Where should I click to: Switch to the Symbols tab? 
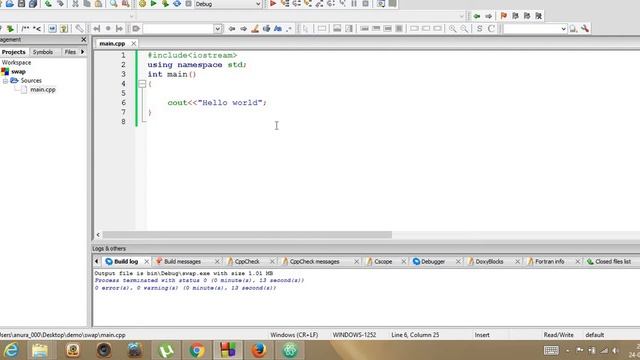(43, 52)
